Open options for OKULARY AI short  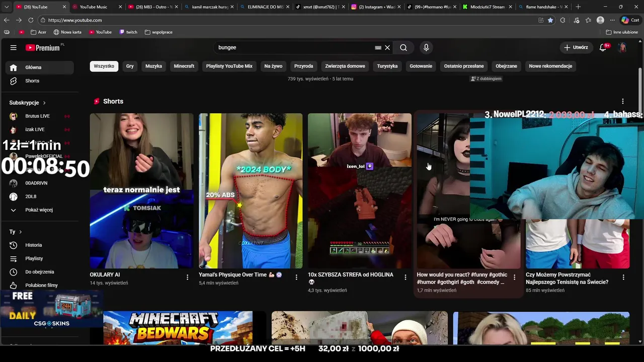point(187,277)
